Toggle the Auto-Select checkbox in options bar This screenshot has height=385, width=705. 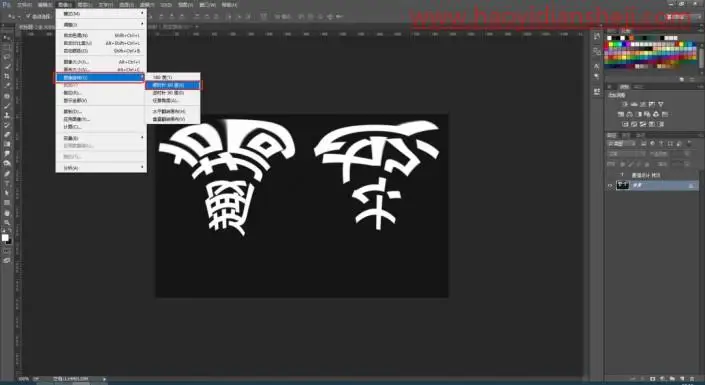[x=28, y=16]
